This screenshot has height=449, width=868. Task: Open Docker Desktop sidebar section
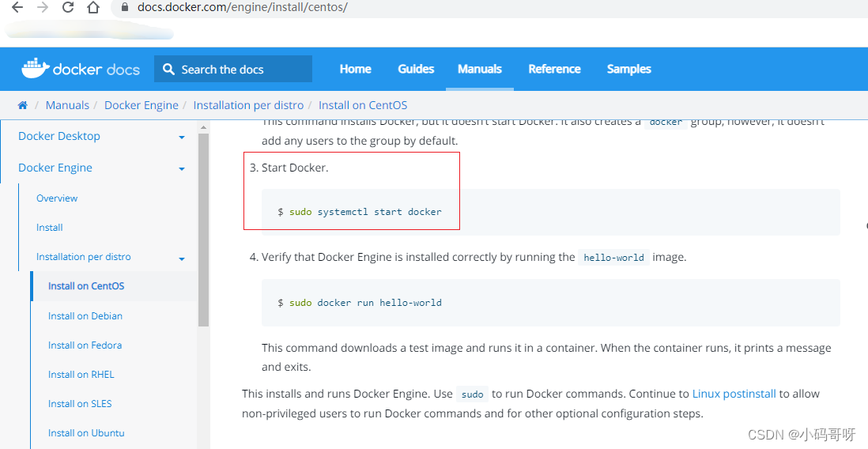[x=59, y=136]
